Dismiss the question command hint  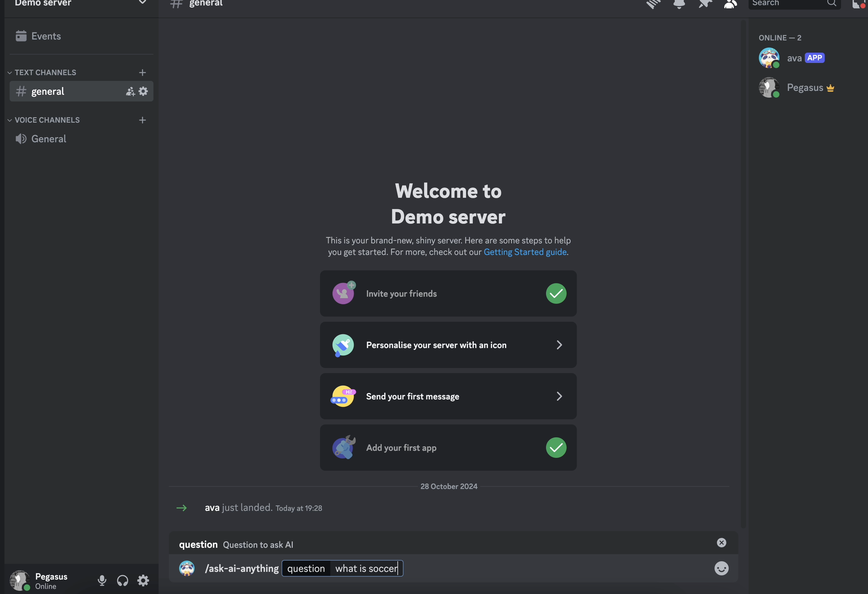(721, 542)
